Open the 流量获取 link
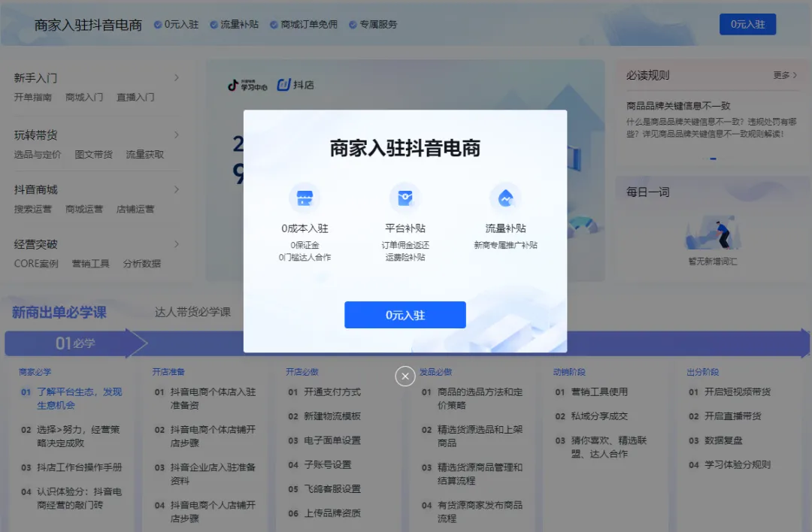The image size is (812, 532). [x=144, y=154]
